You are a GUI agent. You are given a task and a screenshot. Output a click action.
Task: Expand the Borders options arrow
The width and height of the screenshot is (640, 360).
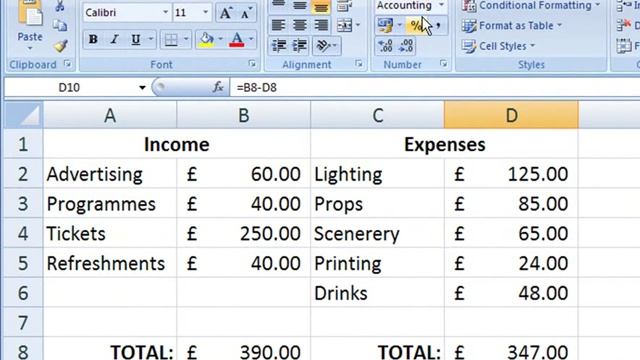[186, 40]
